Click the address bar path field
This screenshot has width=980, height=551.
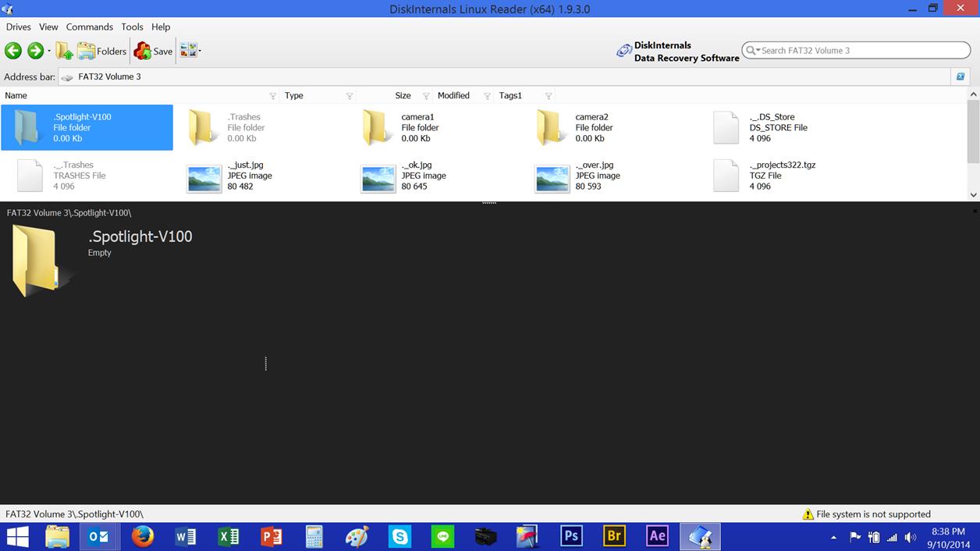[504, 76]
